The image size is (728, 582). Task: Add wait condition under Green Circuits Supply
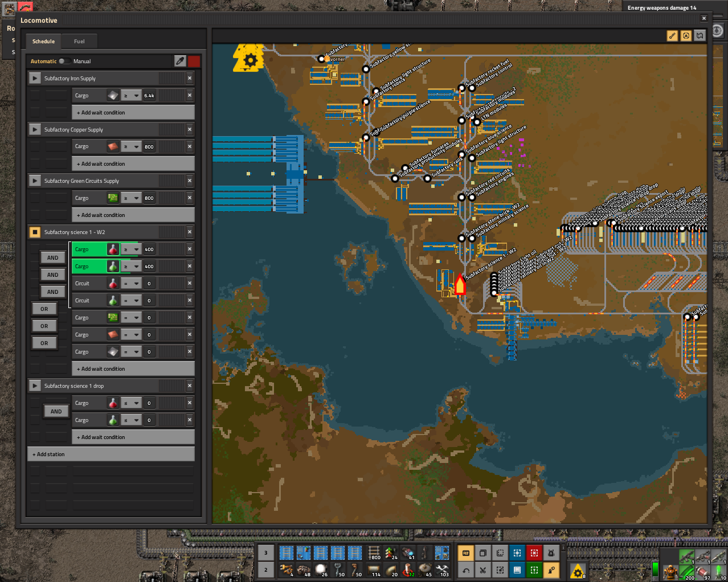coord(133,215)
